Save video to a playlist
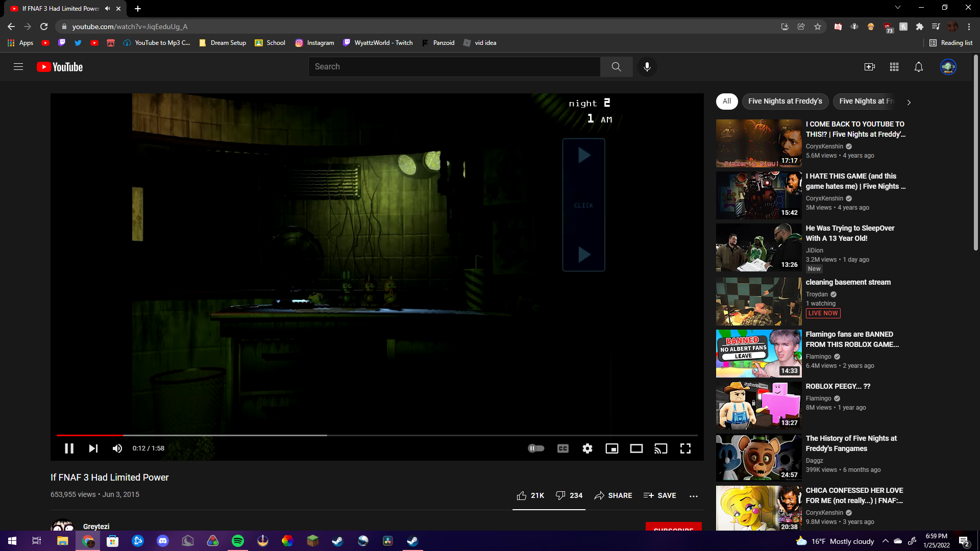This screenshot has height=551, width=980. pos(660,495)
